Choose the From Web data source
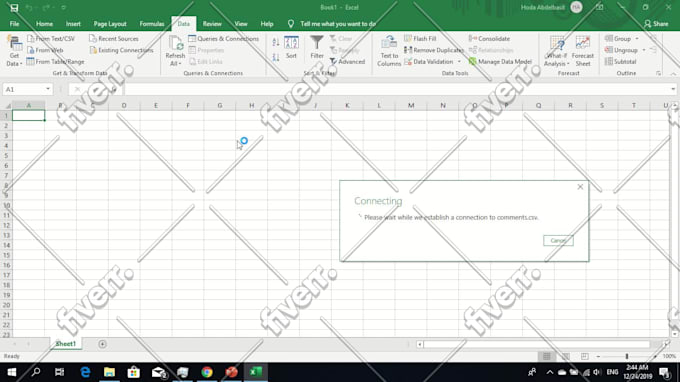 click(45, 50)
